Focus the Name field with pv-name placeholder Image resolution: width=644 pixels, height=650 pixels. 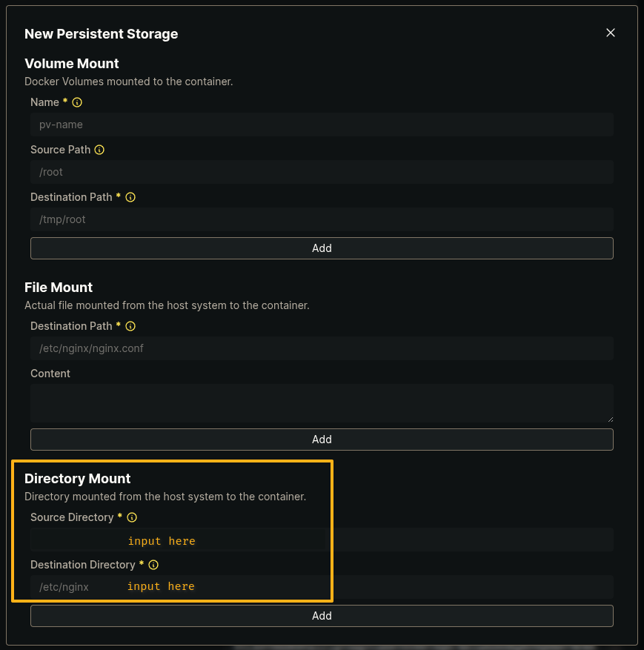322,125
